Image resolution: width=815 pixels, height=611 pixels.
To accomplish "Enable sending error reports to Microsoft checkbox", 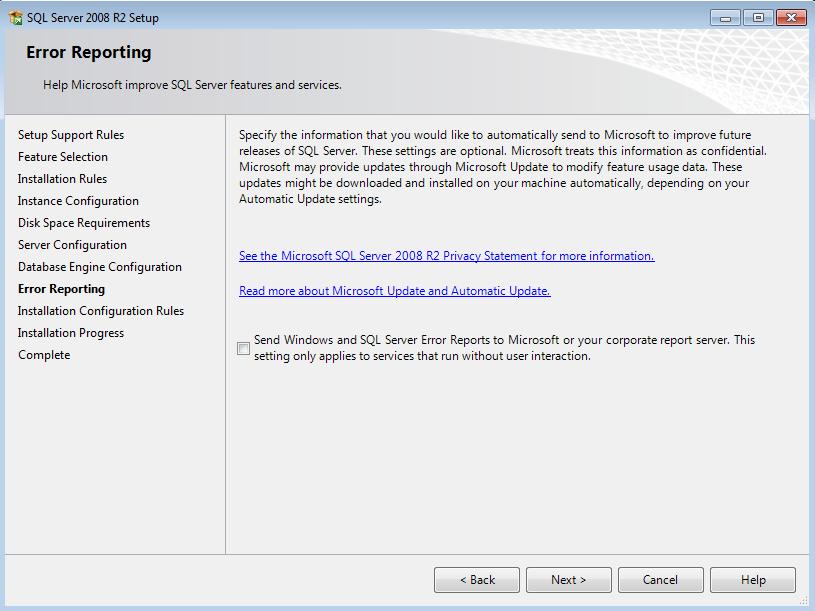I will [243, 348].
